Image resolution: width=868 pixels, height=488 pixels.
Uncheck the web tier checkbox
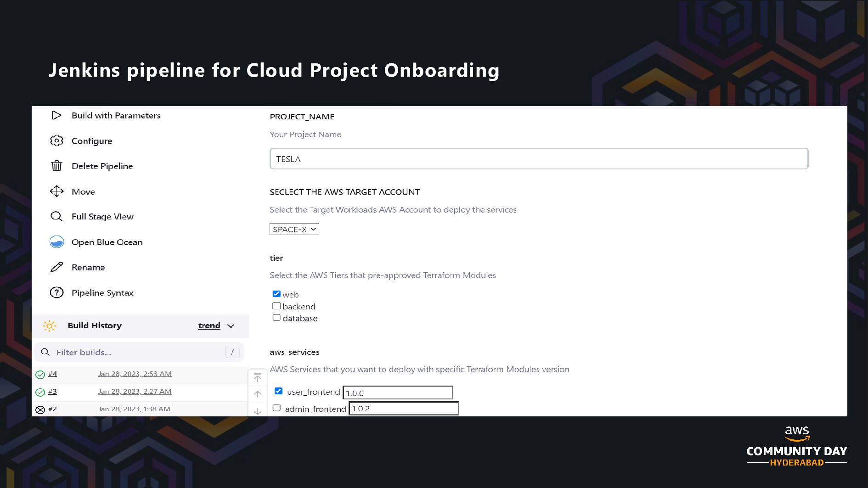point(276,294)
